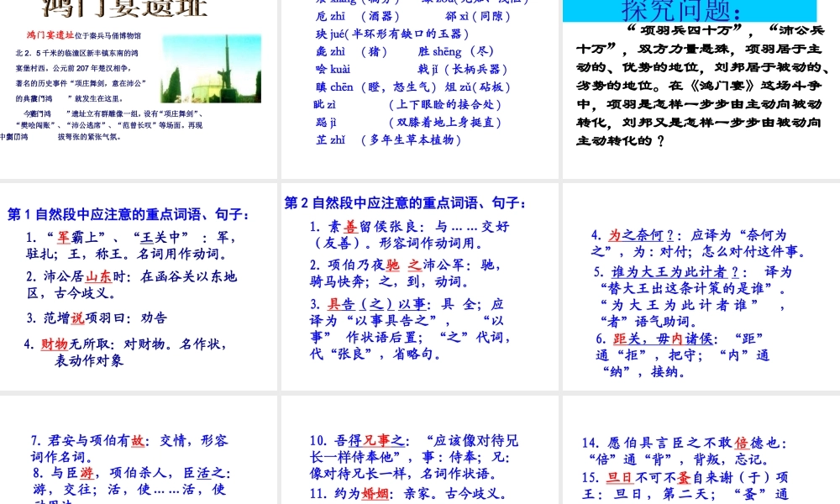Click item 2 沛公居山东时
The height and width of the screenshot is (504, 840).
(x=132, y=285)
